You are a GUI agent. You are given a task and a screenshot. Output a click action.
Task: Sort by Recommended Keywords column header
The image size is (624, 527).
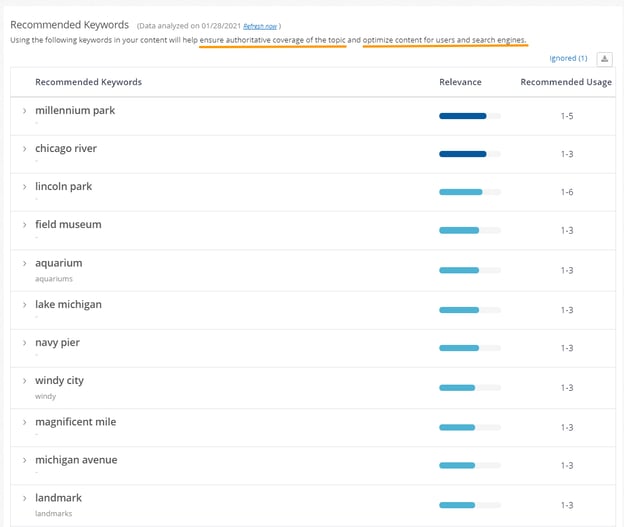pyautogui.click(x=88, y=82)
